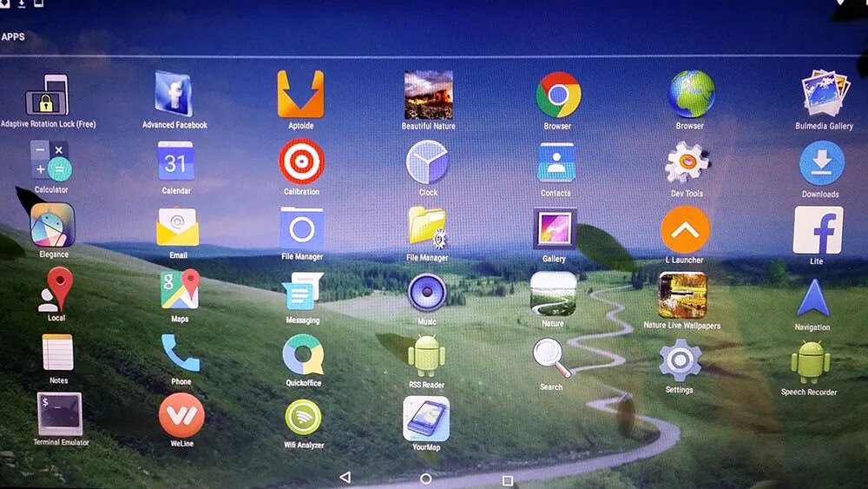Screen dimensions: 868x489
Task: Launch the Navigation app
Action: (812, 297)
